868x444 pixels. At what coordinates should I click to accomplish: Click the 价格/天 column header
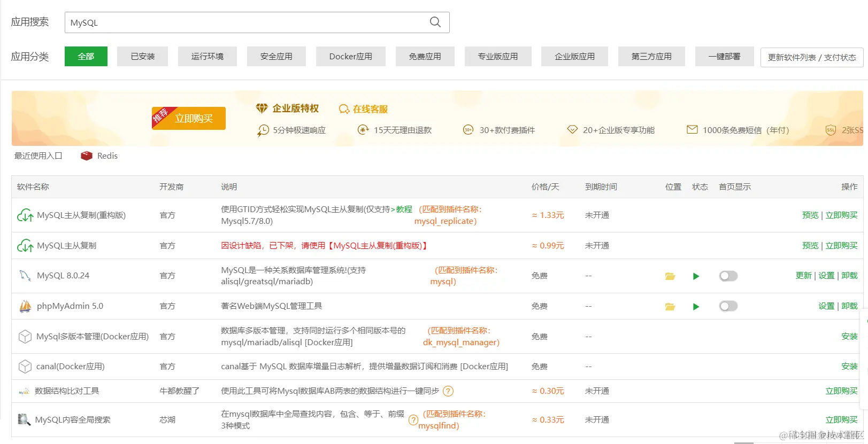[x=545, y=186]
